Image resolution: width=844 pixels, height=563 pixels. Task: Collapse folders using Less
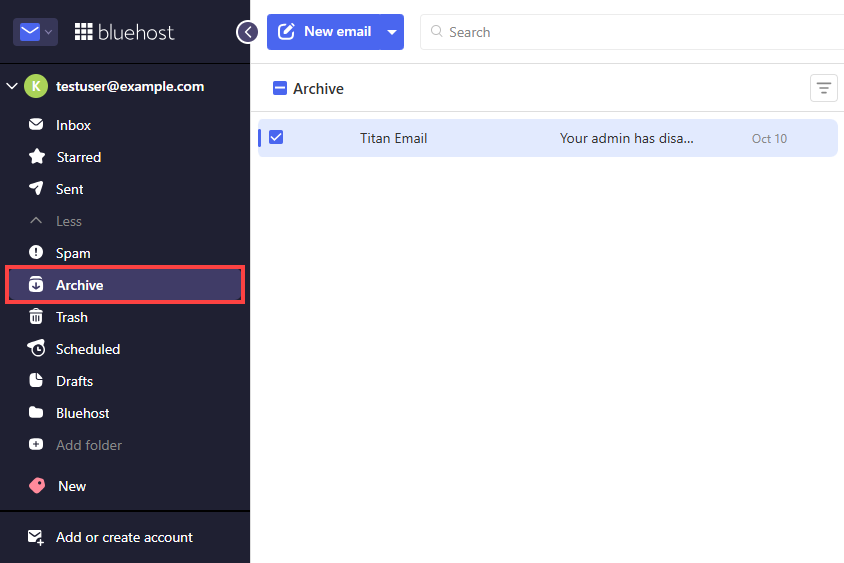[x=125, y=221]
